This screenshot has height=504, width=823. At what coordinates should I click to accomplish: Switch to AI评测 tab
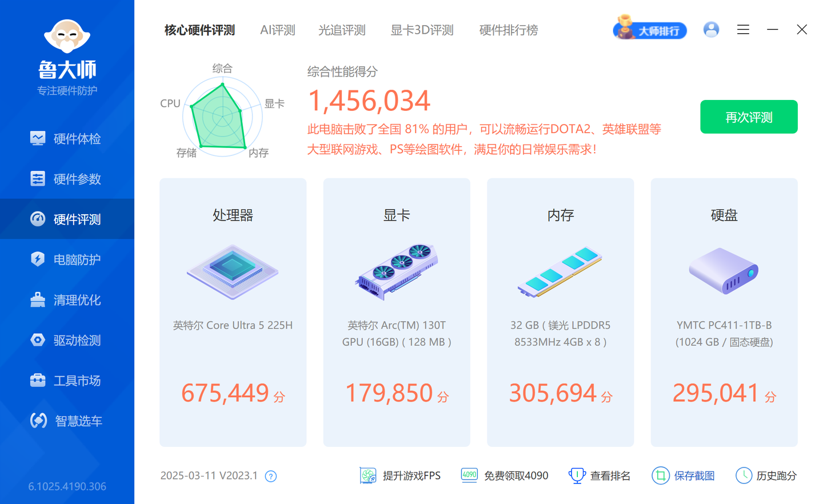click(278, 30)
